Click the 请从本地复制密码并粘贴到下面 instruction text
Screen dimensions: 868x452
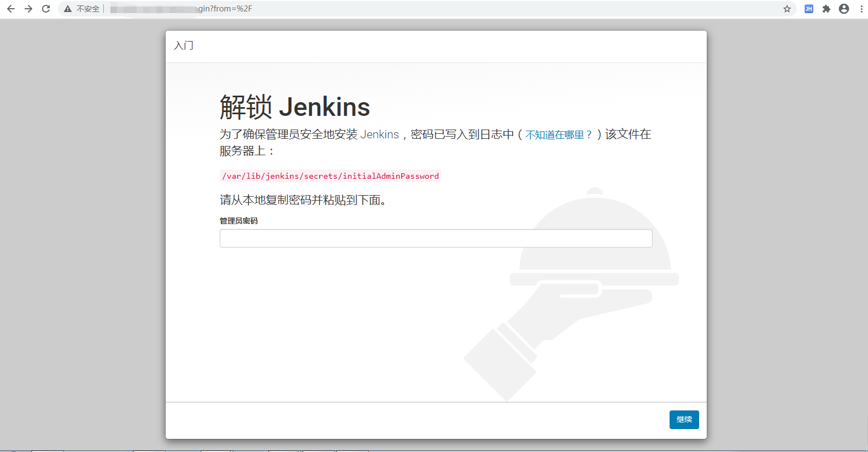point(303,200)
